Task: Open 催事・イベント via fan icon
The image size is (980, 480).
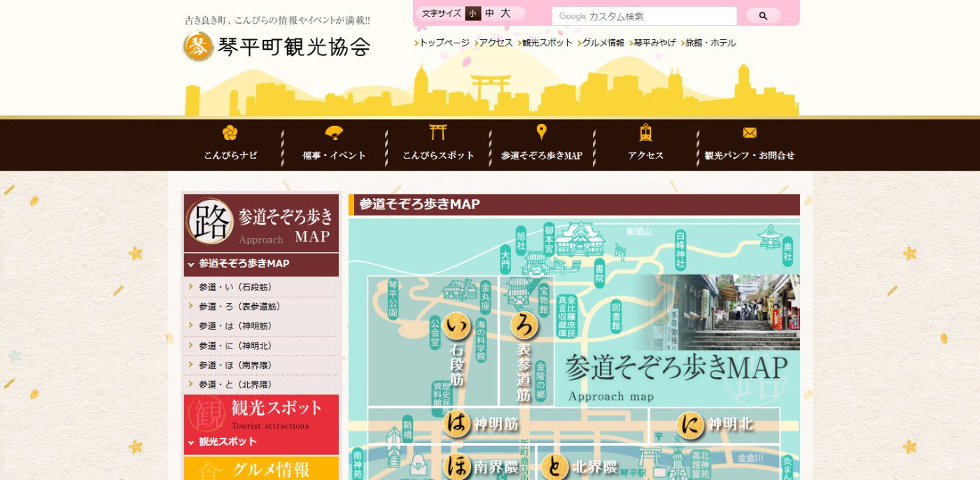Action: 334,133
